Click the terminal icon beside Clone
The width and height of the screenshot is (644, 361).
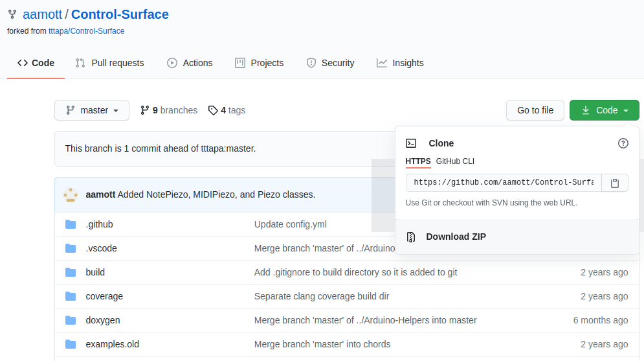point(411,143)
